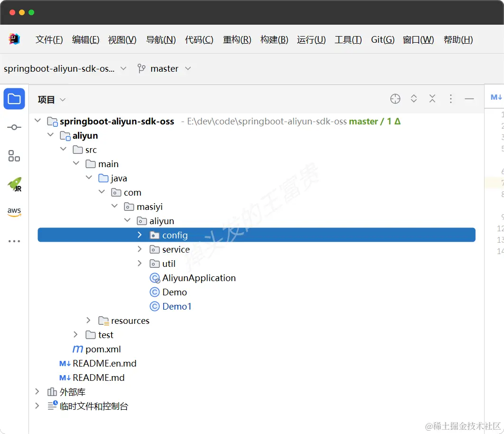Expand the service package node
Screen dimensions: 504x434
(x=140, y=249)
